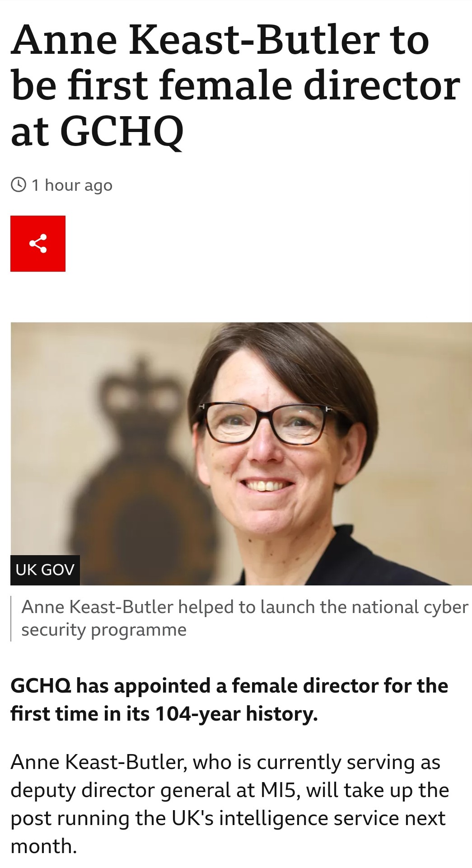Select the 'MI5' mention in the paragraph

[280, 790]
